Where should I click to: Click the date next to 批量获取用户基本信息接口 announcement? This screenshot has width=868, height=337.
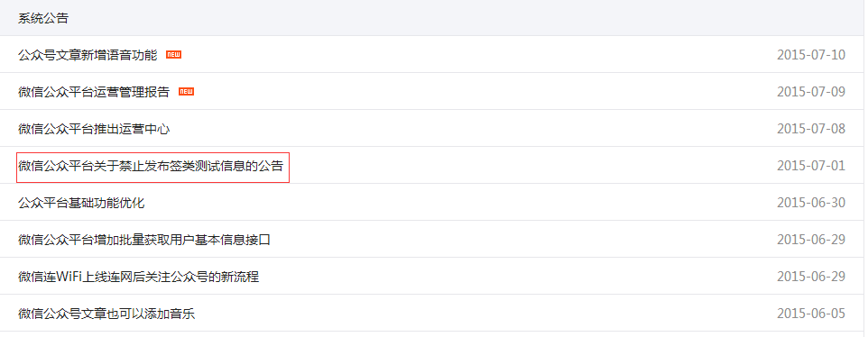811,240
